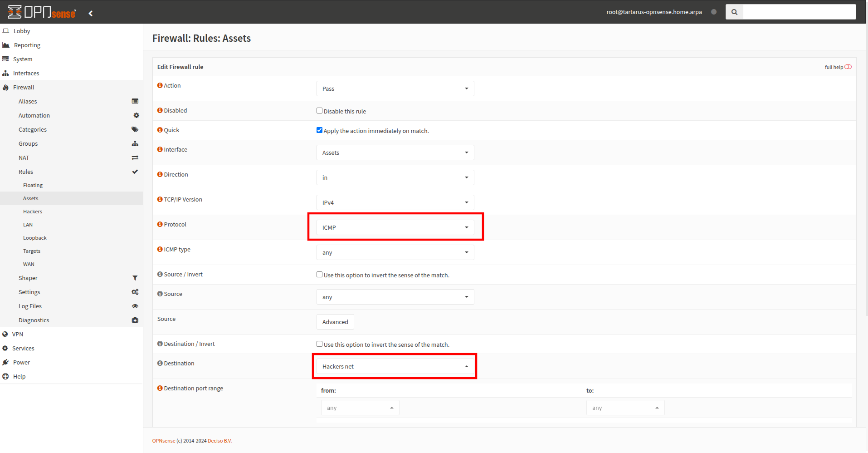Viewport: 868px width, 453px height.
Task: Focus the search input field in header
Action: point(799,12)
